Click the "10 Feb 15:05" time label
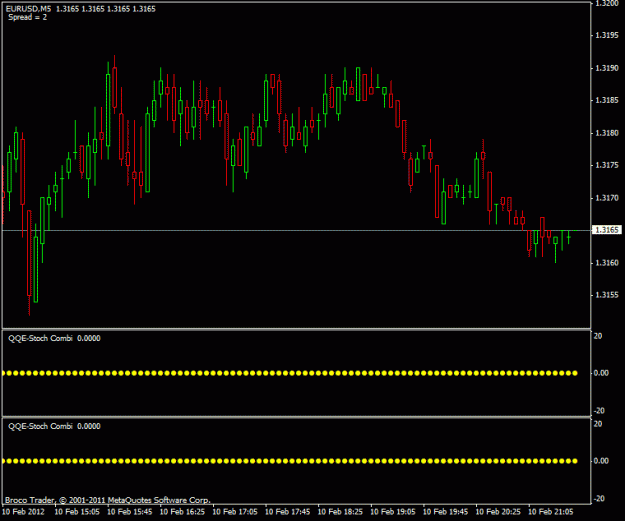 point(77,511)
